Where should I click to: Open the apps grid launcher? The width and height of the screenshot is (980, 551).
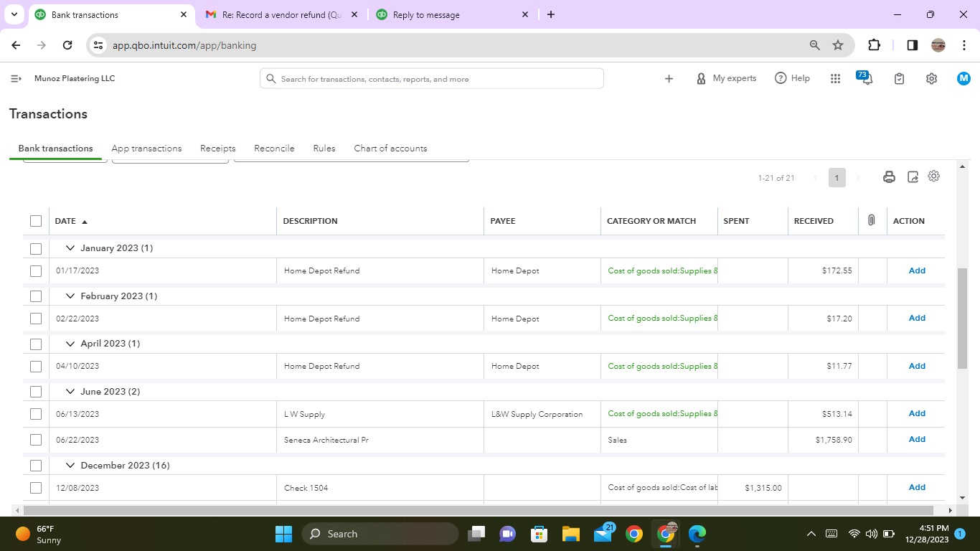[x=835, y=78]
